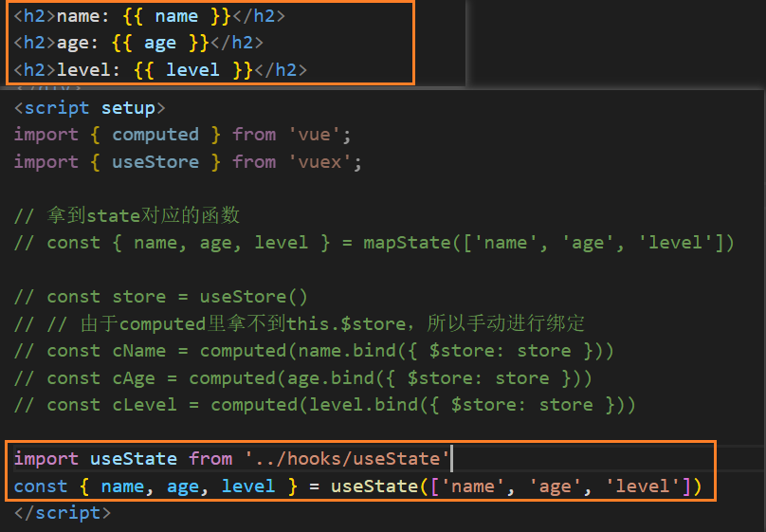Click the word 'useStore' in the vuex import
The width and height of the screenshot is (766, 532).
point(155,162)
